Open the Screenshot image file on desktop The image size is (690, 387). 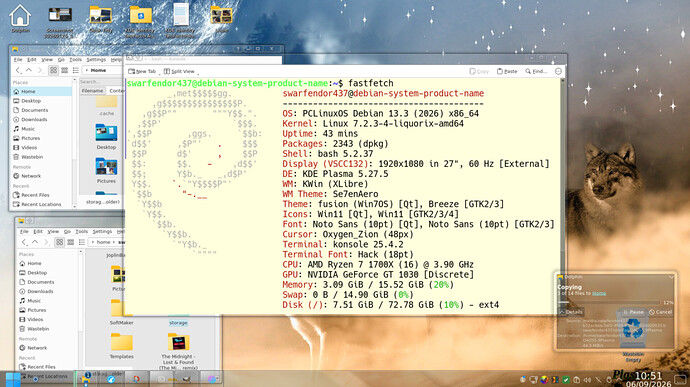pos(60,20)
